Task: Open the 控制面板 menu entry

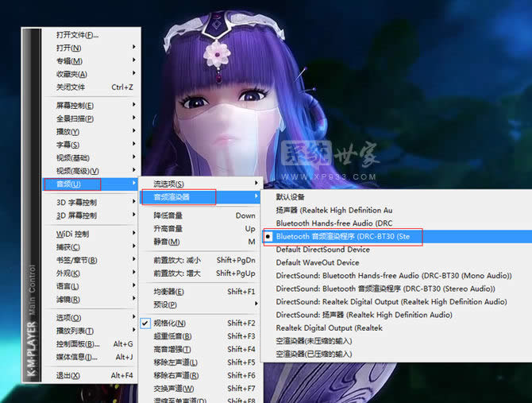Action: click(x=78, y=344)
